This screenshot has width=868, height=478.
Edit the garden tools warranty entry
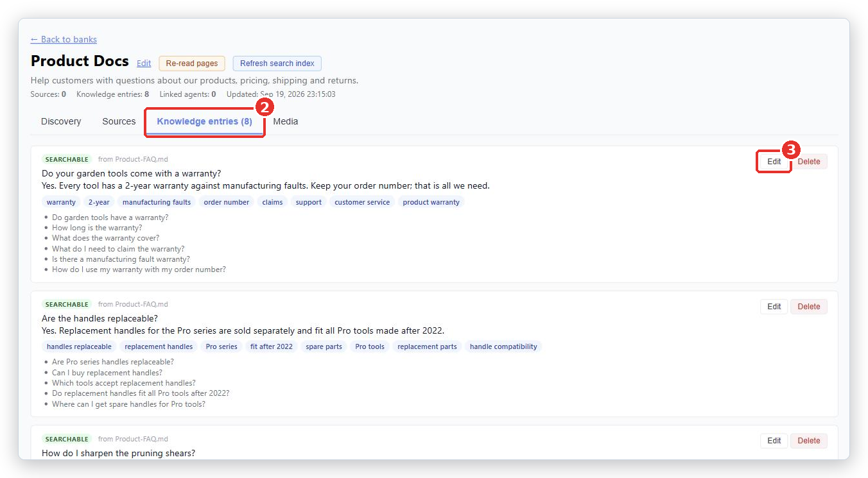pyautogui.click(x=774, y=162)
